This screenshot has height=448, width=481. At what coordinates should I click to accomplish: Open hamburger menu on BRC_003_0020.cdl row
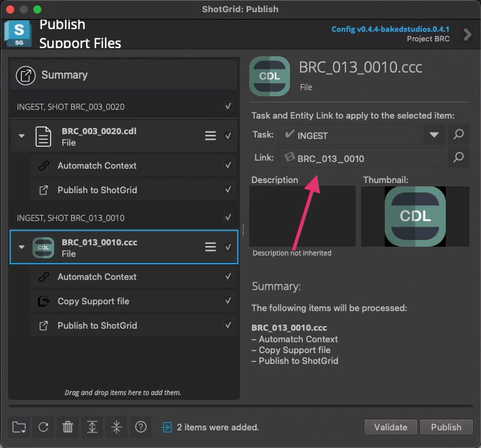(211, 136)
